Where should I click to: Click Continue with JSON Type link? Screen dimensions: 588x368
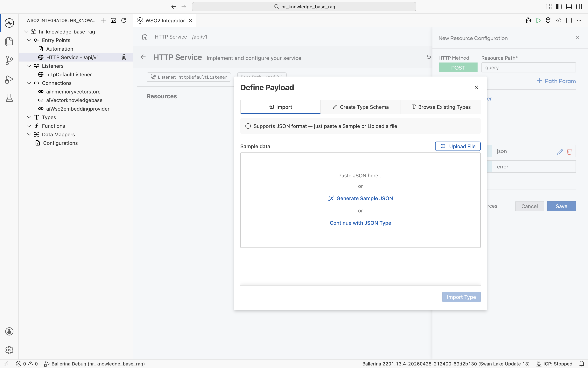pos(360,223)
